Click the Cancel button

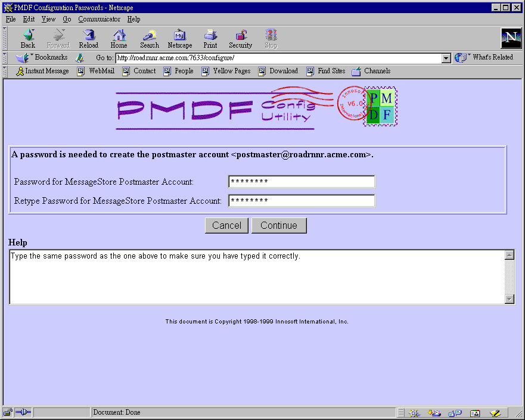(226, 225)
